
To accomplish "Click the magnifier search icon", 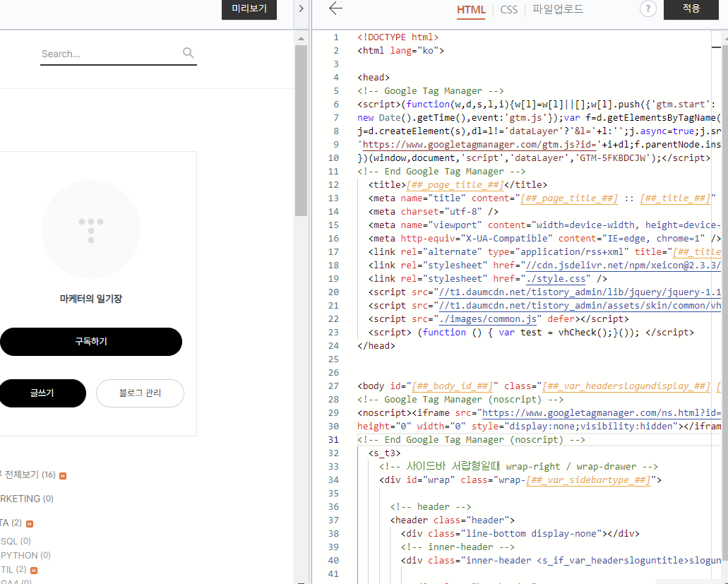I will [188, 53].
